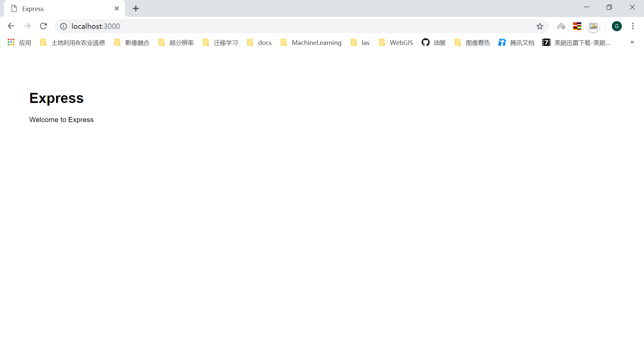Expand the hidden bookmarks overflow chevron
Image resolution: width=644 pixels, height=342 pixels.
(632, 42)
